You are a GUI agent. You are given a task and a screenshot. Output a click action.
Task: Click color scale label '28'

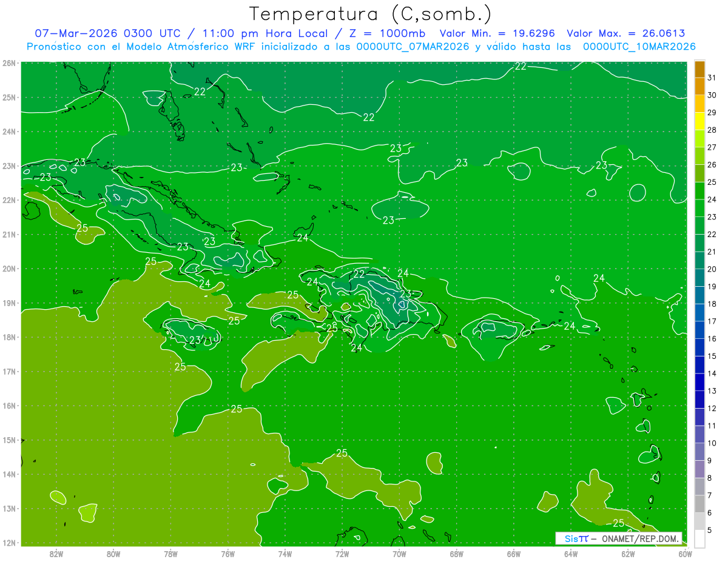click(712, 130)
